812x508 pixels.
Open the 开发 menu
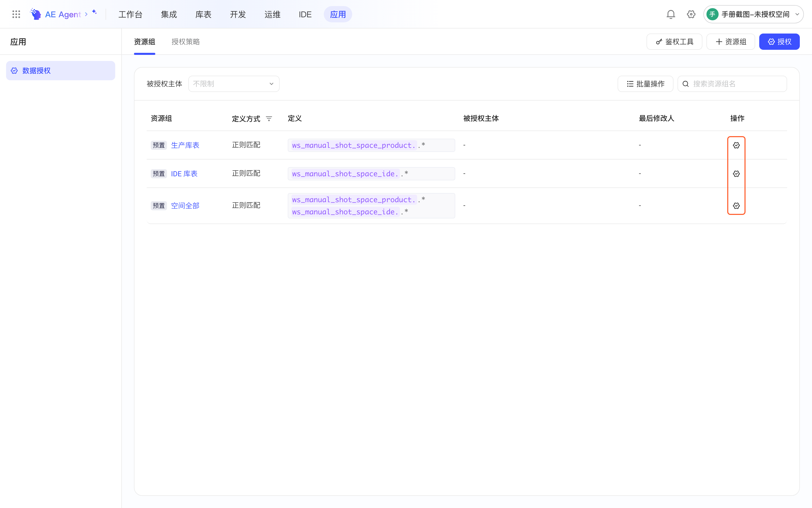click(238, 14)
